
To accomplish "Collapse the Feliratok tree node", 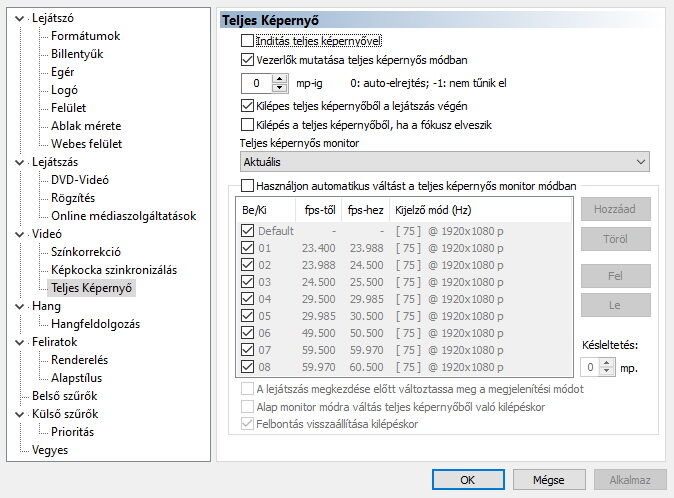I will [x=19, y=342].
